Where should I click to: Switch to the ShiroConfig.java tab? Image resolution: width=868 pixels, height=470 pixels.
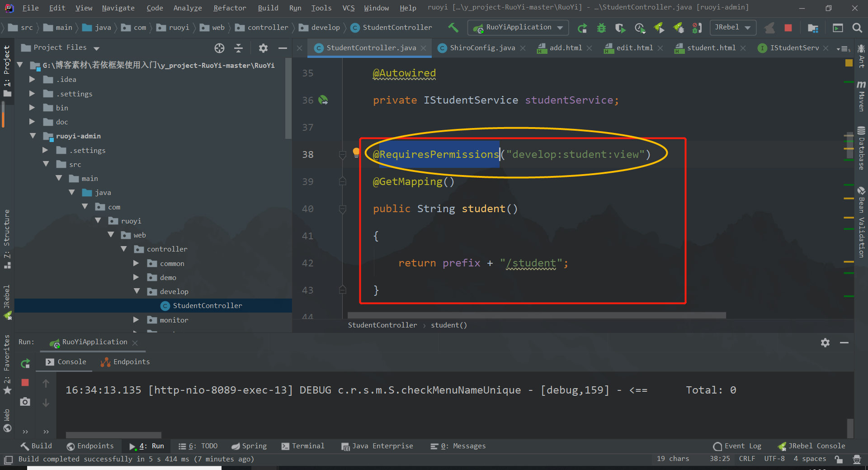(482, 48)
